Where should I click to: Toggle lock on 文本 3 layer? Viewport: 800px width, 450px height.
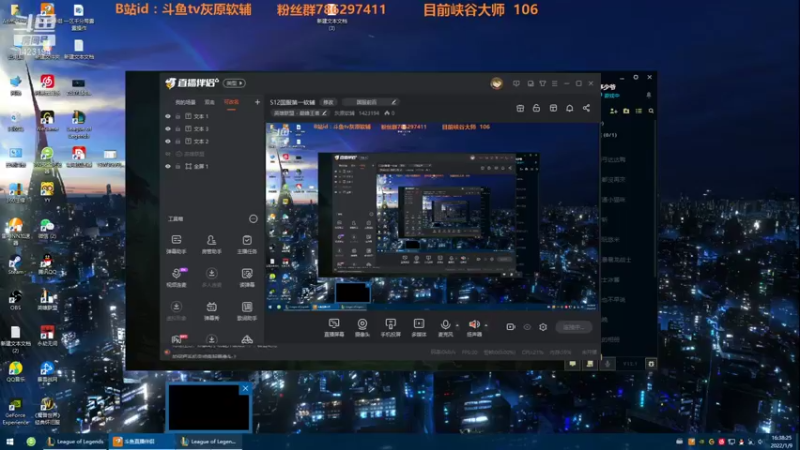(178, 129)
